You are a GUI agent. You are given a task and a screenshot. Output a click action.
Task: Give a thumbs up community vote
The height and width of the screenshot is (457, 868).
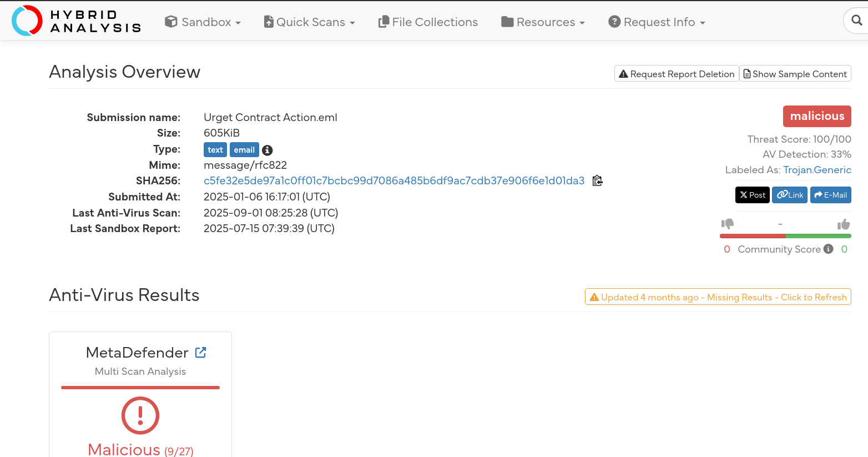(844, 223)
